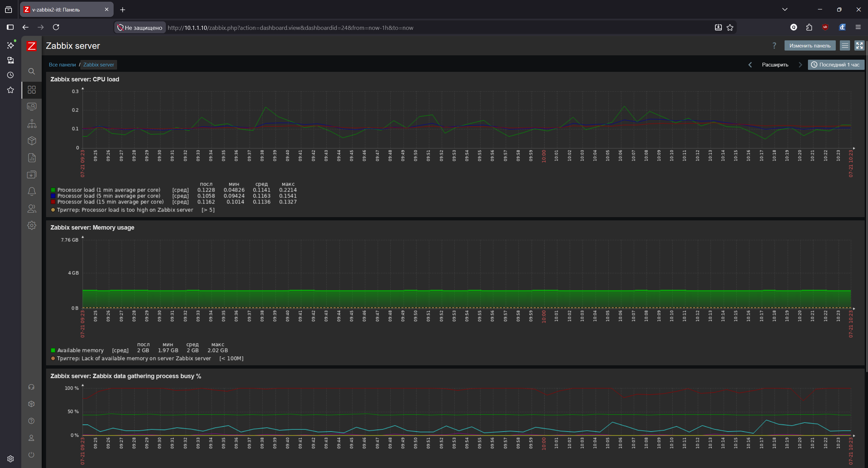Click 'Lack of available memory' trigger legend
This screenshot has height=468, width=868.
pos(134,358)
